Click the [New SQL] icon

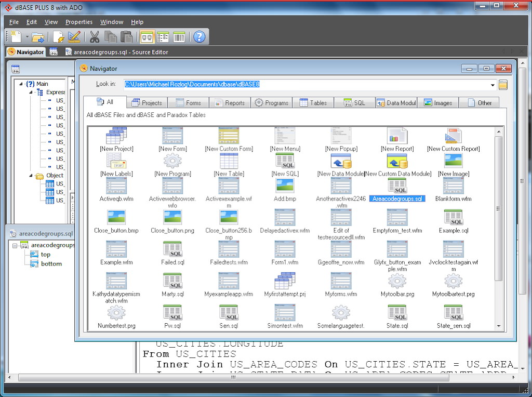tap(285, 161)
